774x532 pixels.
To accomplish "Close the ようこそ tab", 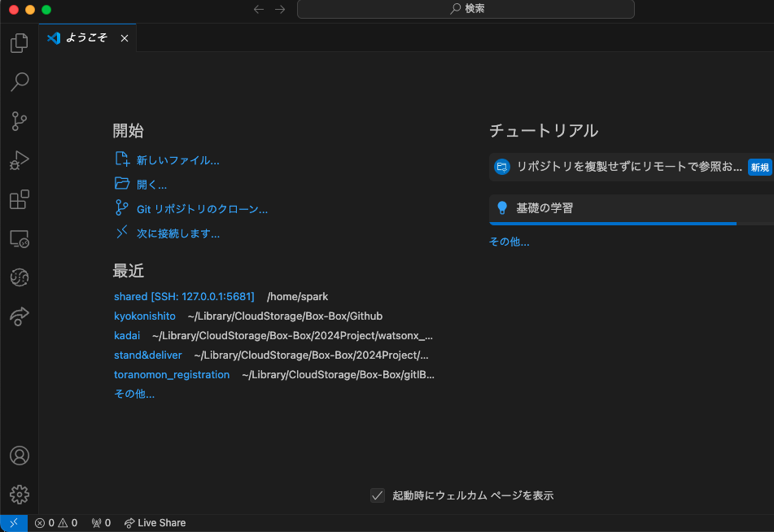I will tap(125, 38).
